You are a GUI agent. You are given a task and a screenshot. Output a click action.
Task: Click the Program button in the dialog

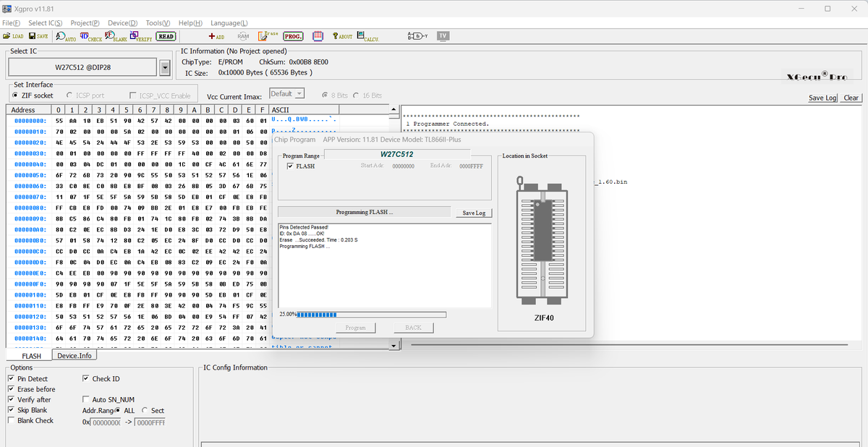pyautogui.click(x=355, y=328)
